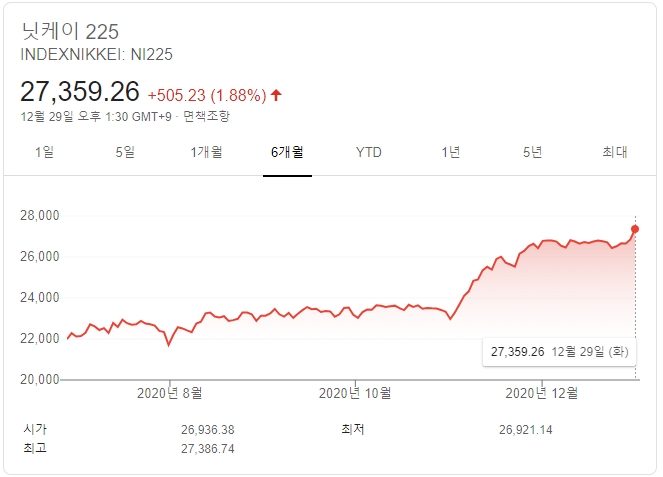Open the 면책조항 disclaimer link
The height and width of the screenshot is (477, 663).
207,116
